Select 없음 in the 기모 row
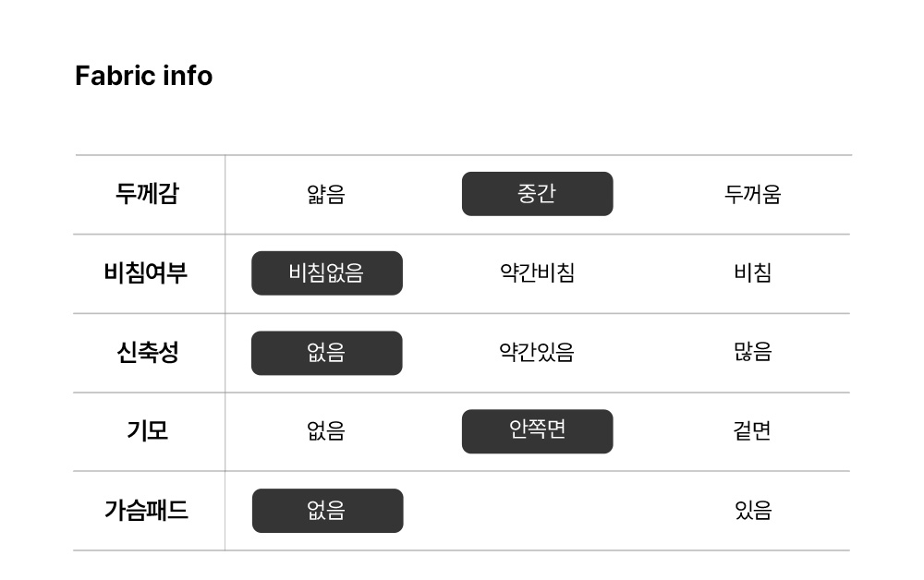The height and width of the screenshot is (580, 924). 325,431
